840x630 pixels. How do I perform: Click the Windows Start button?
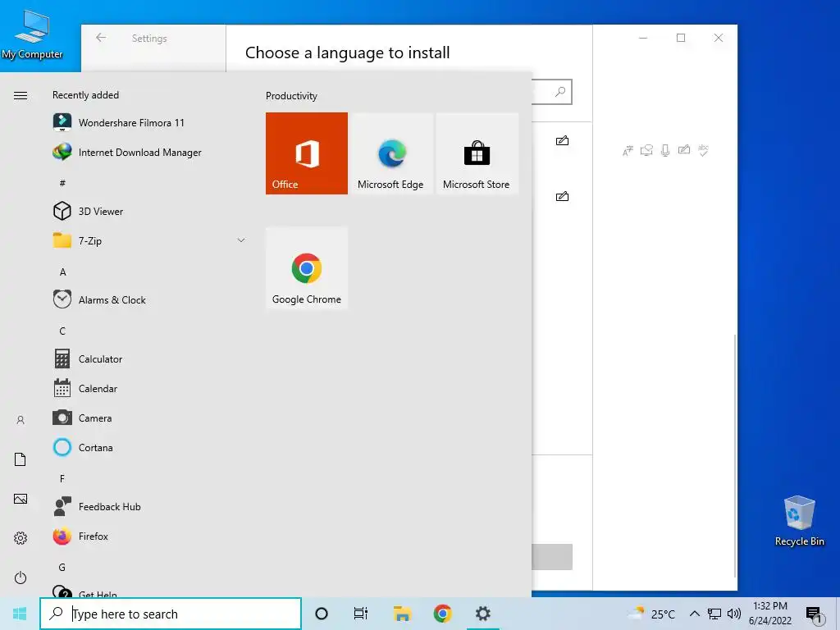[20, 614]
